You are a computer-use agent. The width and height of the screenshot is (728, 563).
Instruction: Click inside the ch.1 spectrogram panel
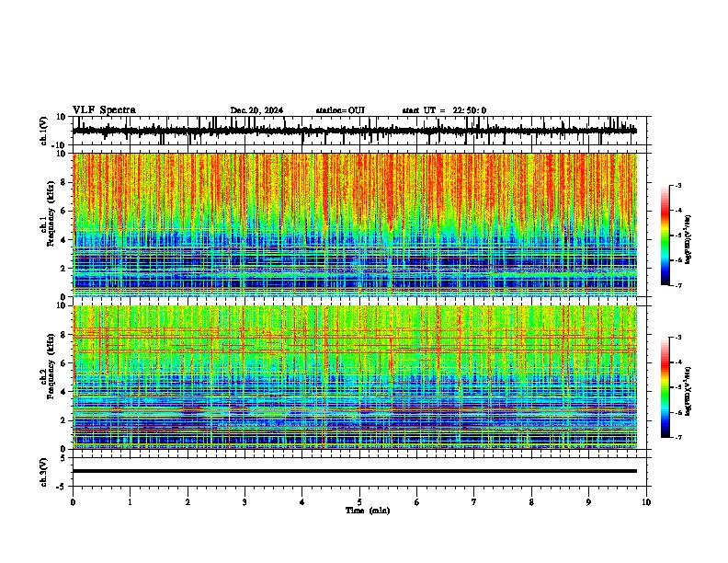coord(354,224)
